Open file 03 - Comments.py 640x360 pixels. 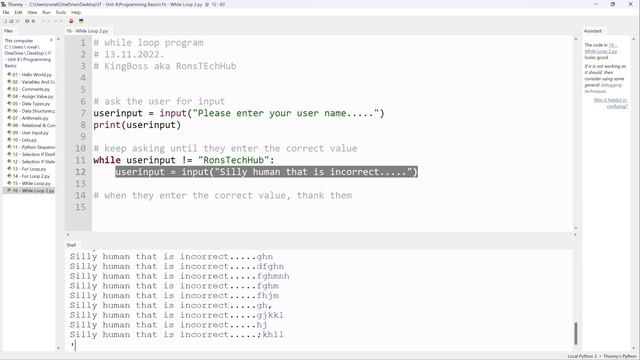pos(32,89)
